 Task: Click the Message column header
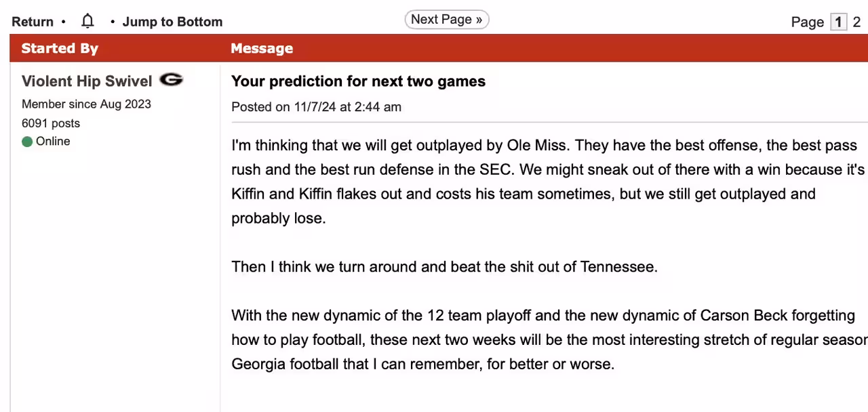(x=262, y=48)
